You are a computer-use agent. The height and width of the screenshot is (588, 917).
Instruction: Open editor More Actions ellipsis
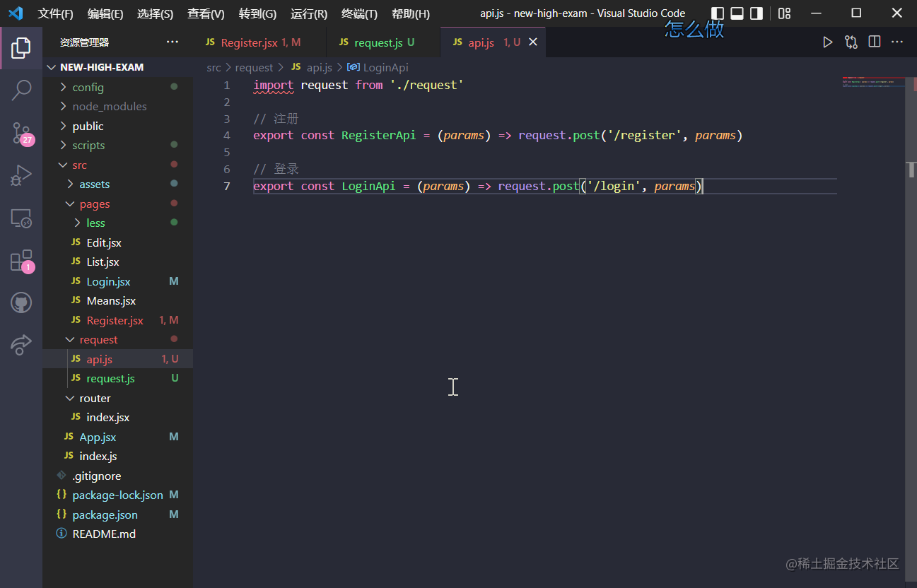click(897, 42)
